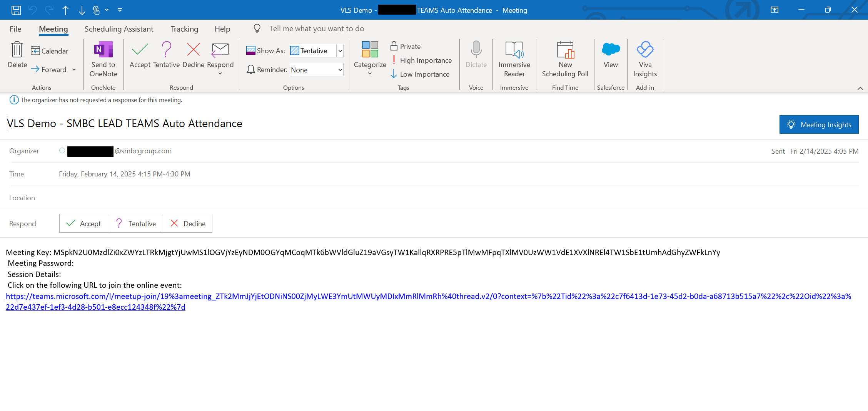Decline meeting via ribbon red X

pos(193,55)
